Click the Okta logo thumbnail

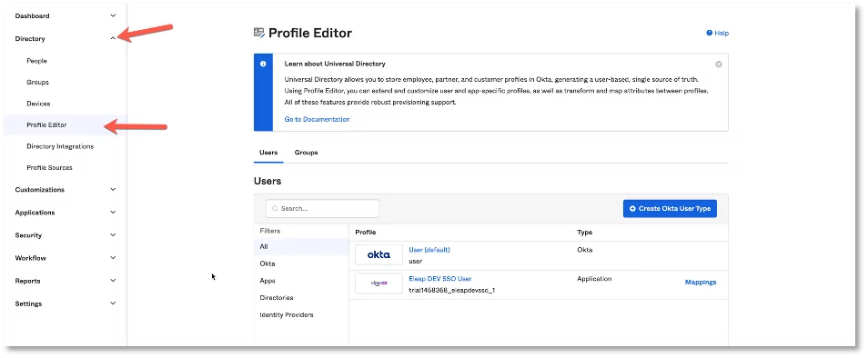(378, 254)
